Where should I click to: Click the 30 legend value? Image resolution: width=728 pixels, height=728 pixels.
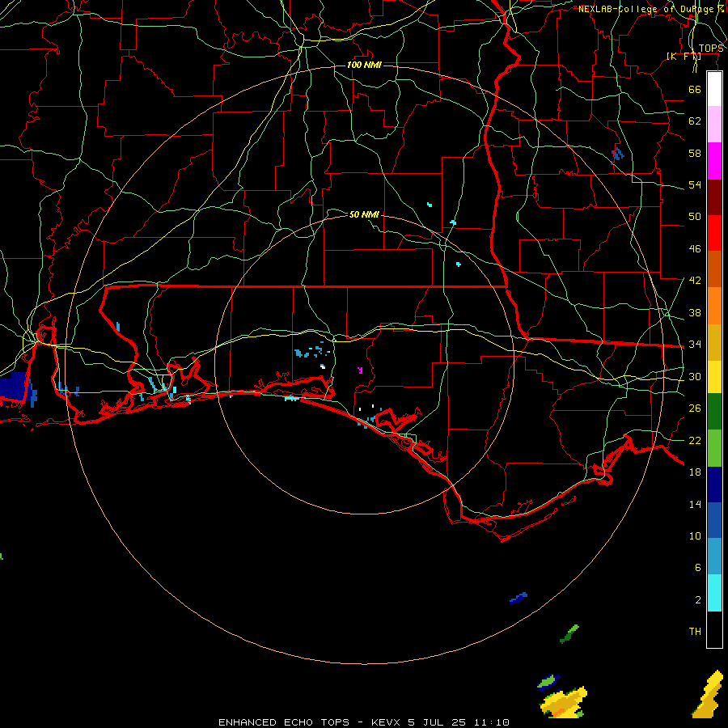pyautogui.click(x=695, y=376)
